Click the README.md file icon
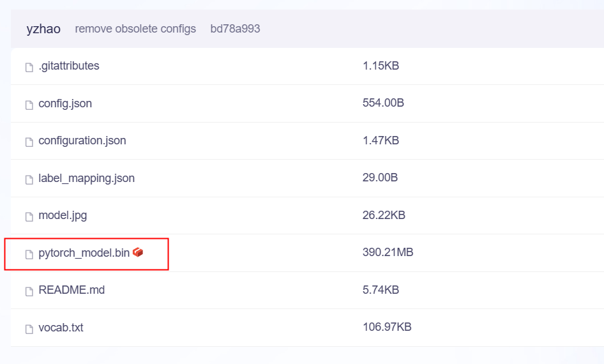Viewport: 604px width, 364px height. [x=29, y=291]
